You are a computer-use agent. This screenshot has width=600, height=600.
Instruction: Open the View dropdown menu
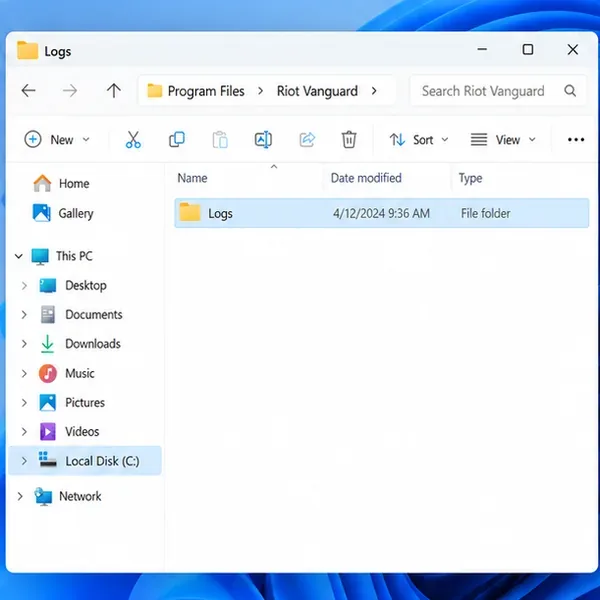503,140
